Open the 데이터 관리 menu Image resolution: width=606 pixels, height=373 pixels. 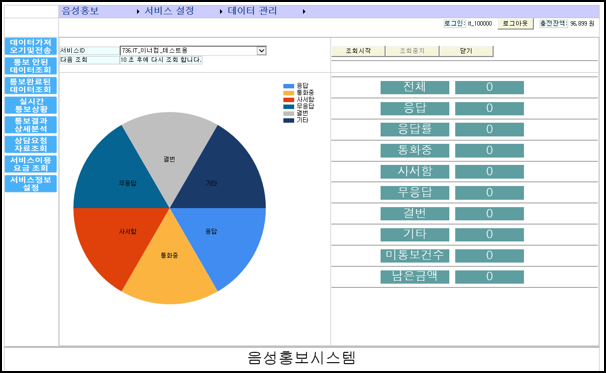pos(252,11)
